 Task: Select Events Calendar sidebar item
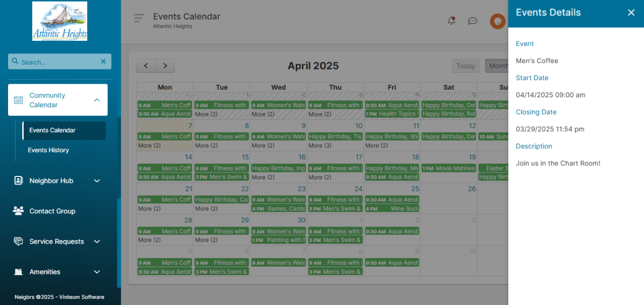click(x=52, y=130)
